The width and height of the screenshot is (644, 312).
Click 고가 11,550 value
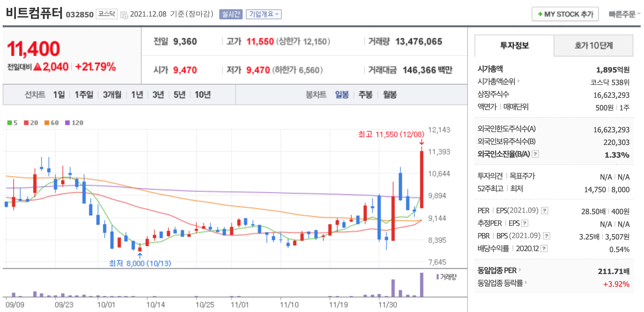(x=260, y=42)
